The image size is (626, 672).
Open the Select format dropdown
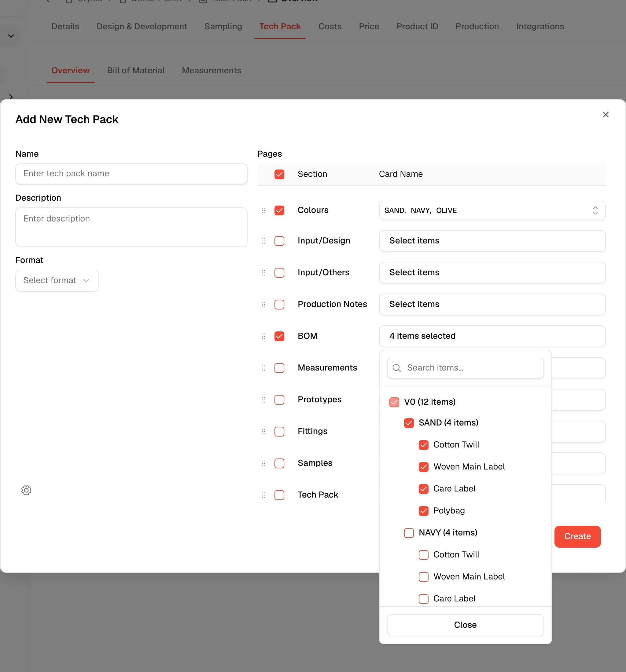[57, 281]
